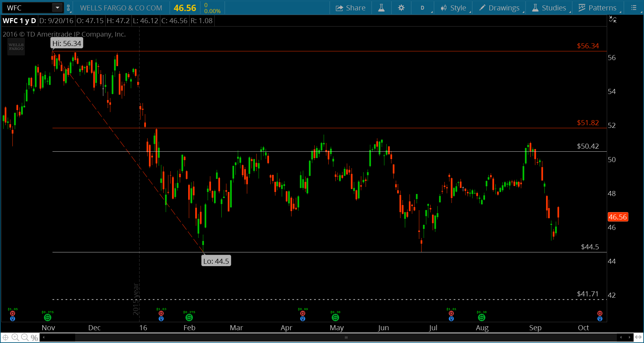Click the WFC symbol input field
This screenshot has height=343, width=644.
[x=28, y=8]
